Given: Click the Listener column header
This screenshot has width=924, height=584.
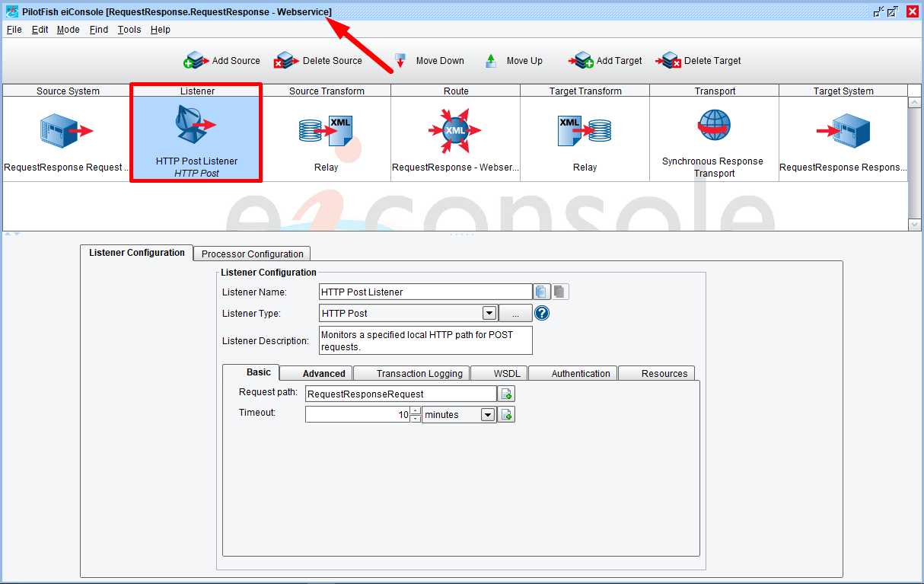Looking at the screenshot, I should tap(197, 91).
